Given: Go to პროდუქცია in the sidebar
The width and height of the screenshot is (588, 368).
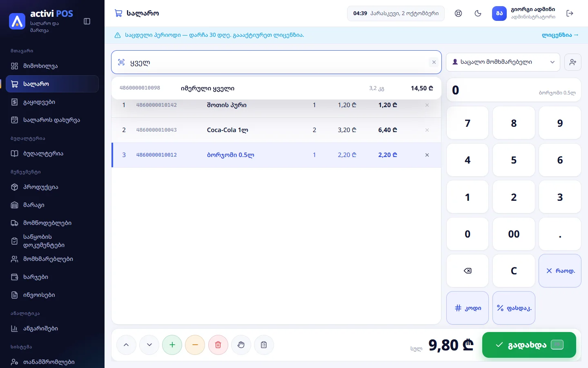Looking at the screenshot, I should pyautogui.click(x=52, y=187).
